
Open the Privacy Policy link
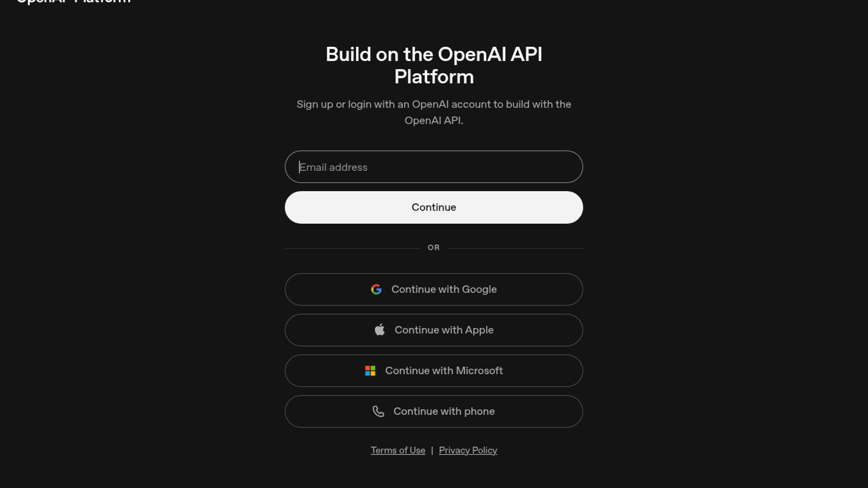click(468, 450)
